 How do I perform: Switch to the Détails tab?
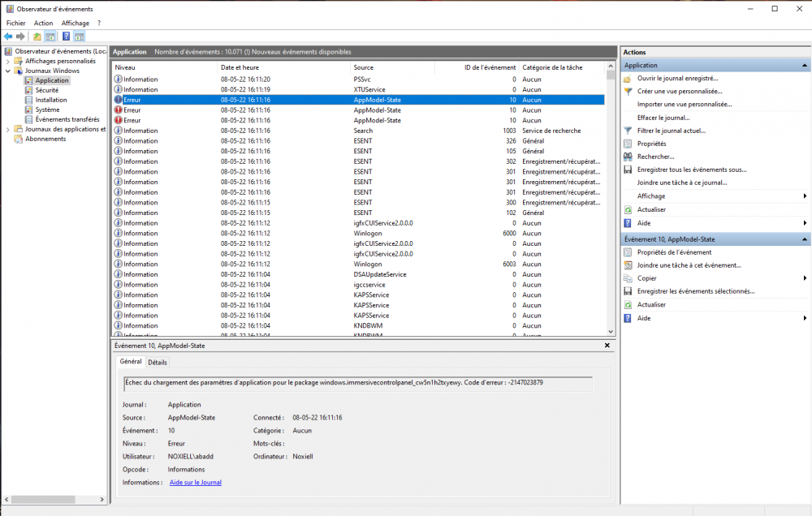(158, 362)
